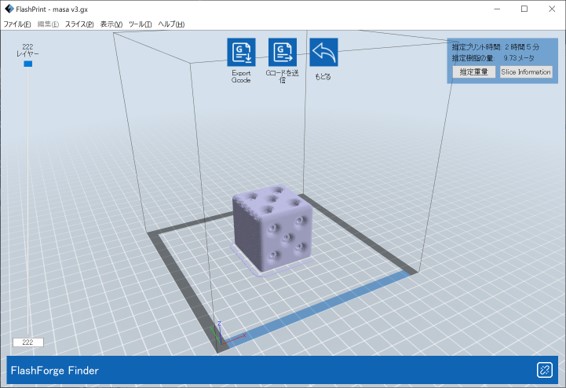Click the もどる back arrow icon
This screenshot has height=388, width=566.
[x=324, y=52]
